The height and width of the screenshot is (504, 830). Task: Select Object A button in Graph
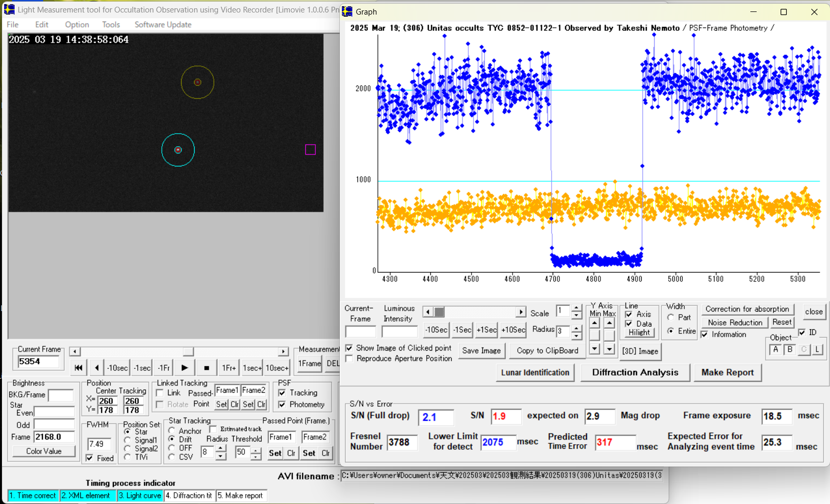pos(775,350)
